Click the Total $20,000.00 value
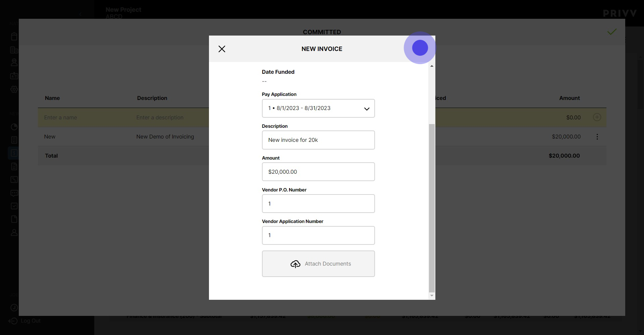This screenshot has width=644, height=335. [564, 156]
